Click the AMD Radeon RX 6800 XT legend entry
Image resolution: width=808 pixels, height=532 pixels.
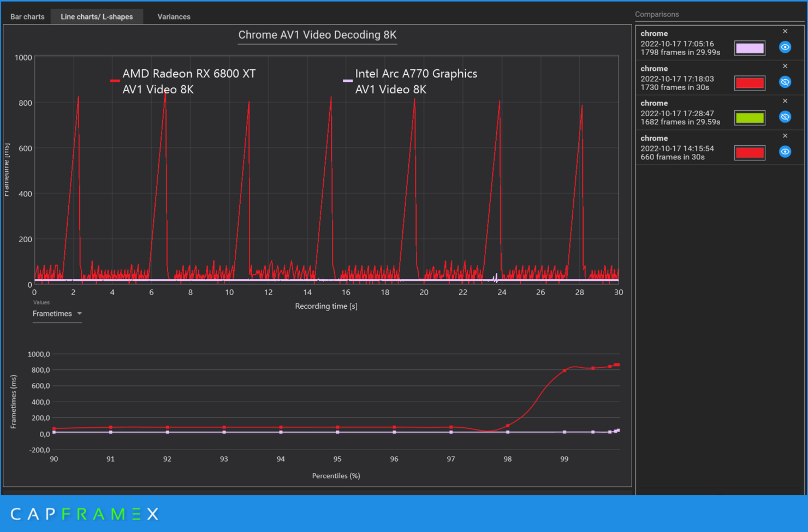coord(183,81)
